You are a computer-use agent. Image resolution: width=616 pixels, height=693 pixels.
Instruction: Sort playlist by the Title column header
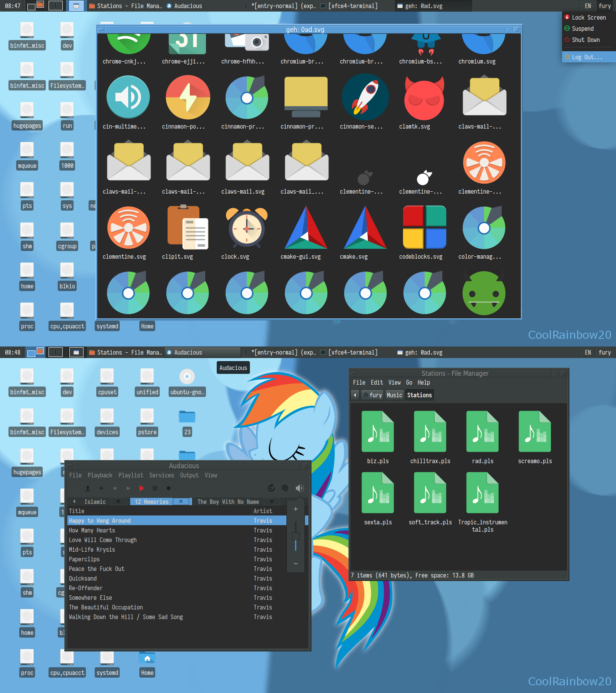point(160,511)
